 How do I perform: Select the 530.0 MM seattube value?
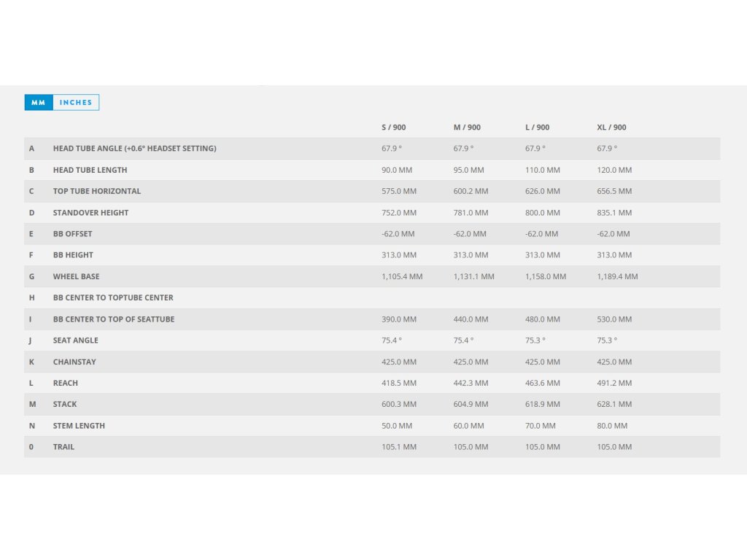point(614,319)
